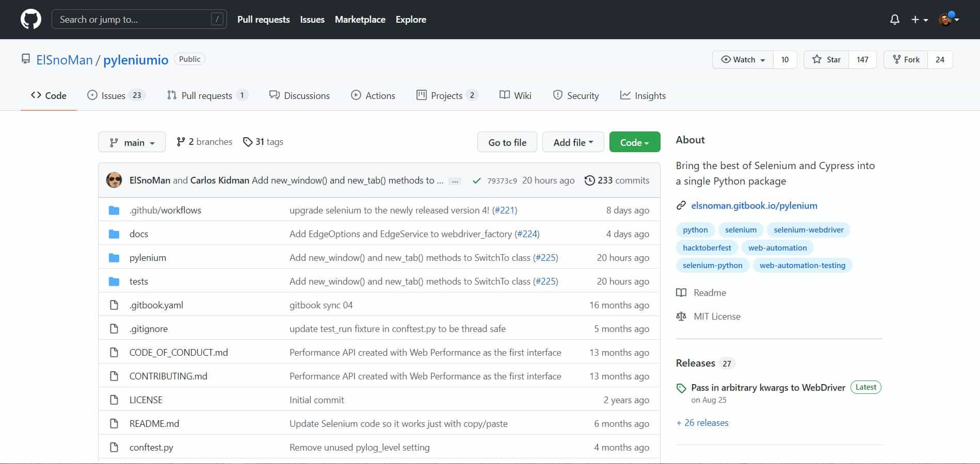Click the LICENSE file icon
Viewport: 980px width, 464px height.
pyautogui.click(x=114, y=400)
